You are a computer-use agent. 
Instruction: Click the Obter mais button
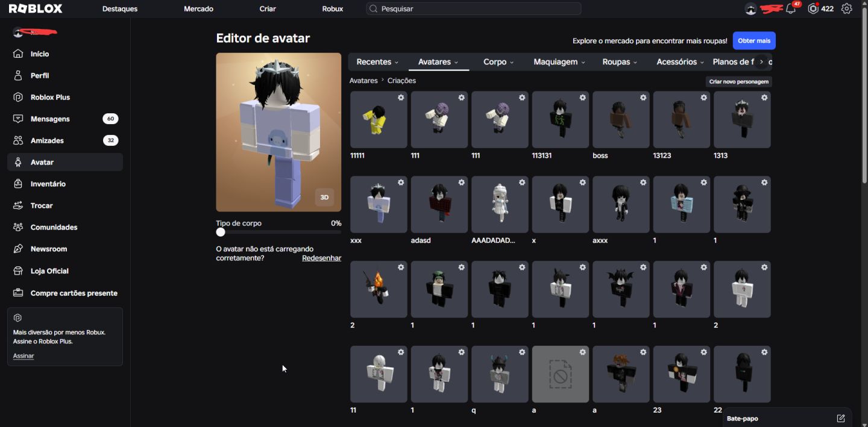click(754, 41)
